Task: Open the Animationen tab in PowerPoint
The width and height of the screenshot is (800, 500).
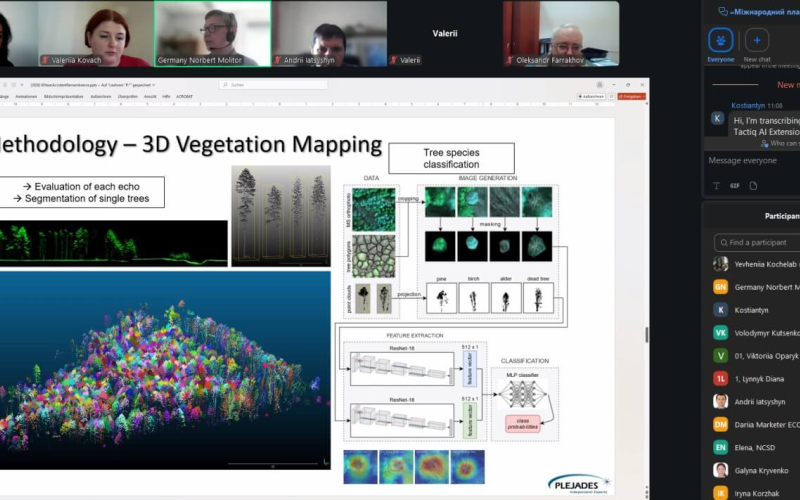Action: 26,96
